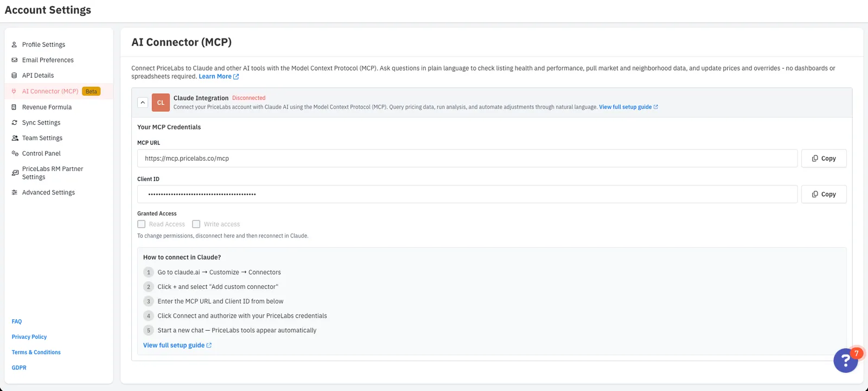Click the masked Client ID field
The height and width of the screenshot is (391, 868).
[467, 194]
